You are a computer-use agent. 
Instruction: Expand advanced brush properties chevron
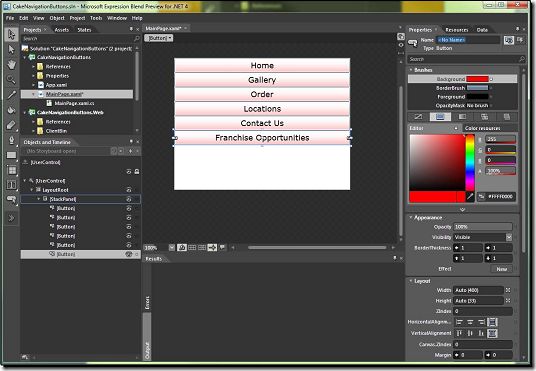pyautogui.click(x=462, y=210)
